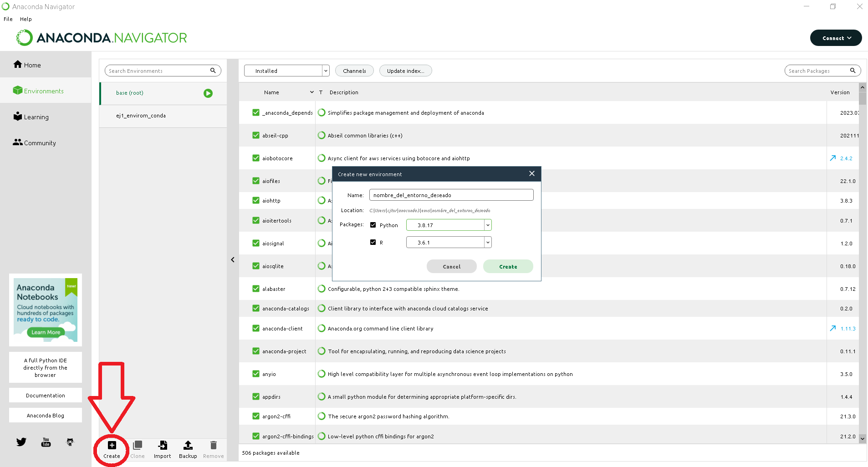Open the Installed packages filter dropdown

click(286, 71)
